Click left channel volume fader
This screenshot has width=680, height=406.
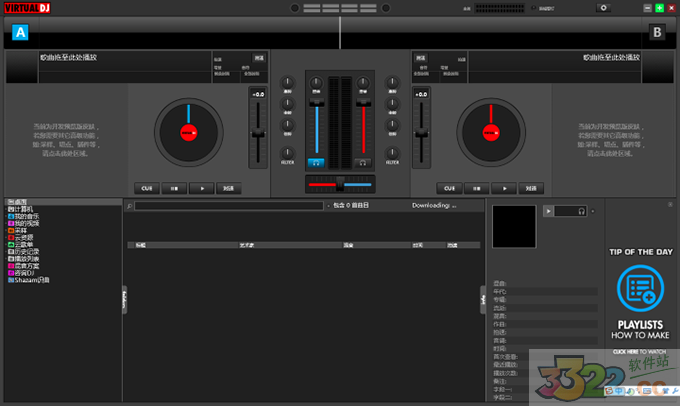click(x=316, y=102)
